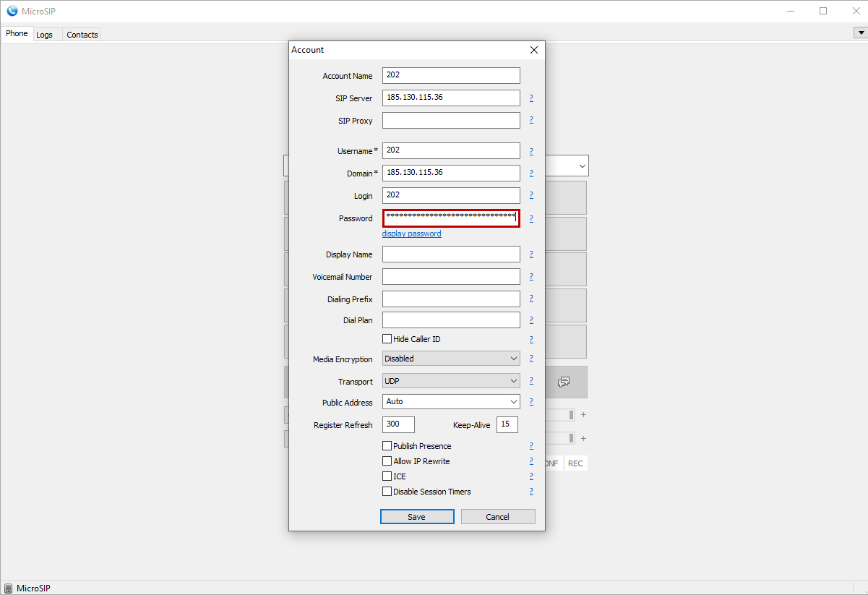Open help for Publish Presence option

coord(531,446)
